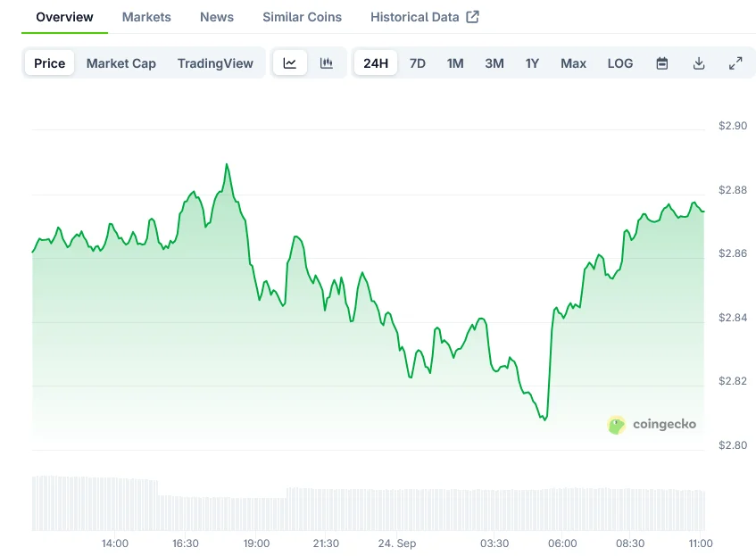The width and height of the screenshot is (756, 556).
Task: Open the Overview tab
Action: click(63, 16)
